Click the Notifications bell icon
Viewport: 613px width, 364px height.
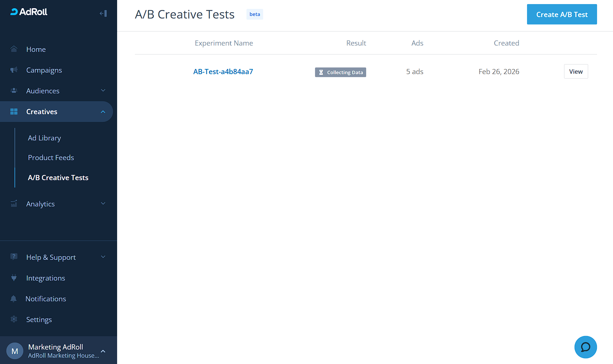(14, 299)
